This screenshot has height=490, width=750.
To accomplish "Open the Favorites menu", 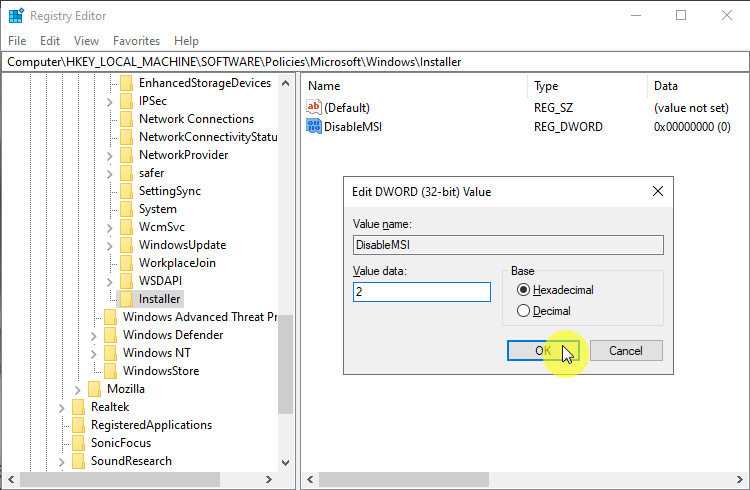I will pyautogui.click(x=136, y=41).
